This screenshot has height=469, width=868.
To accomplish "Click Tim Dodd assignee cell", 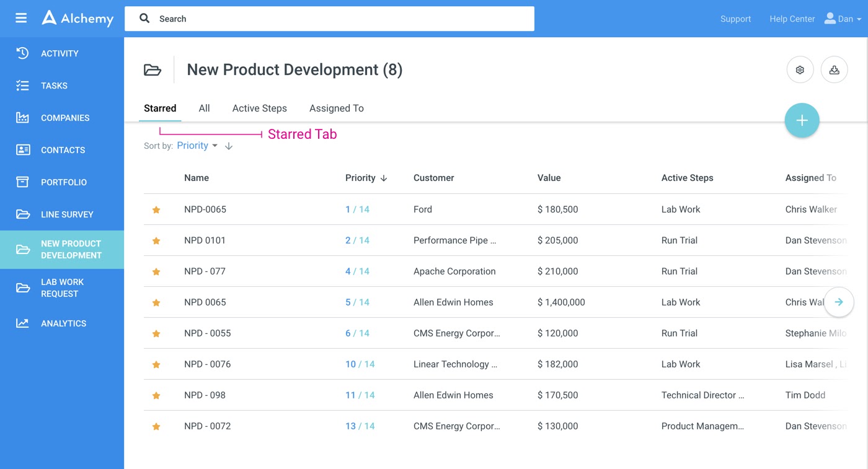I will click(805, 395).
